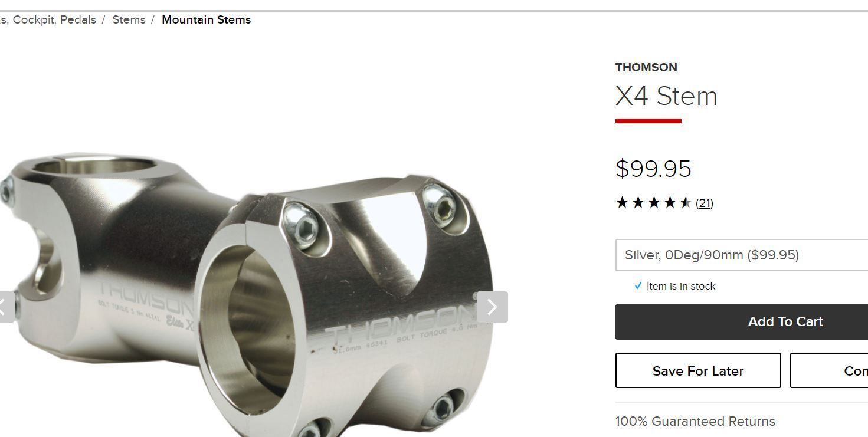This screenshot has height=437, width=868.
Task: Click the silver Thomson stem product photo
Action: click(247, 295)
